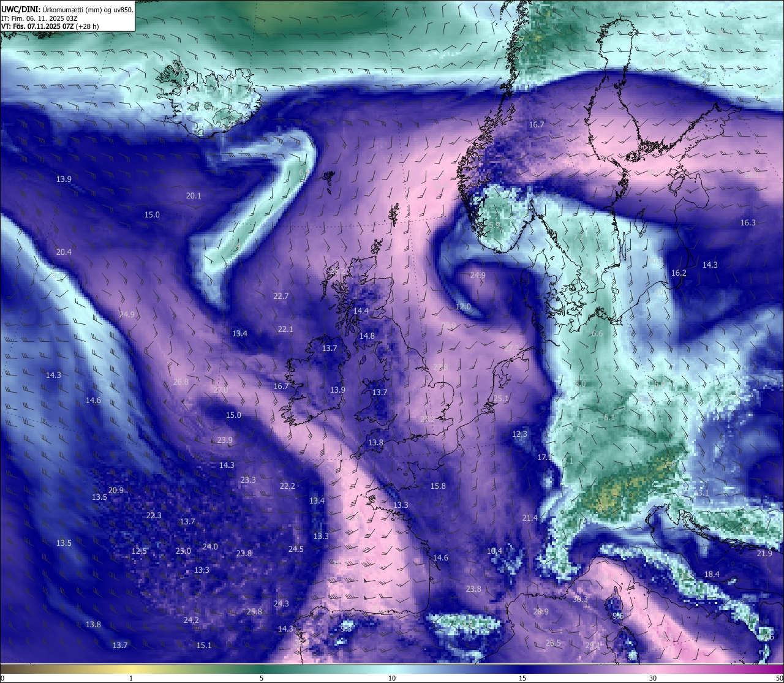Screen dimensions: 784x683
Task: Click the map value 20.9
Action: point(116,491)
